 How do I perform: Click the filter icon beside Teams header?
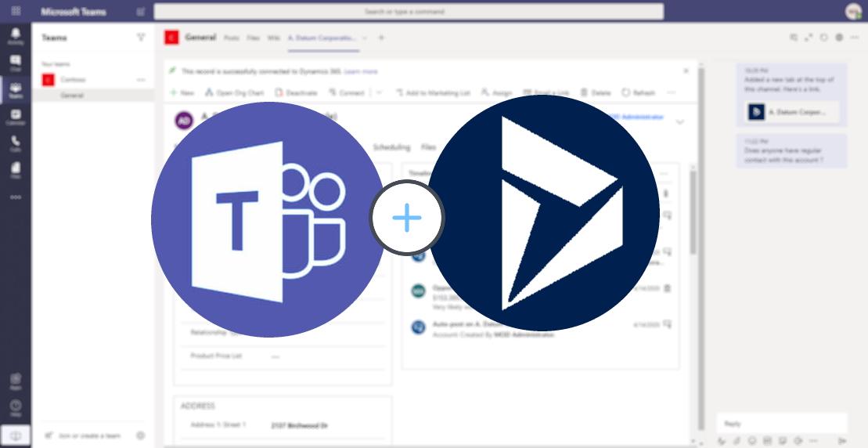(x=141, y=37)
